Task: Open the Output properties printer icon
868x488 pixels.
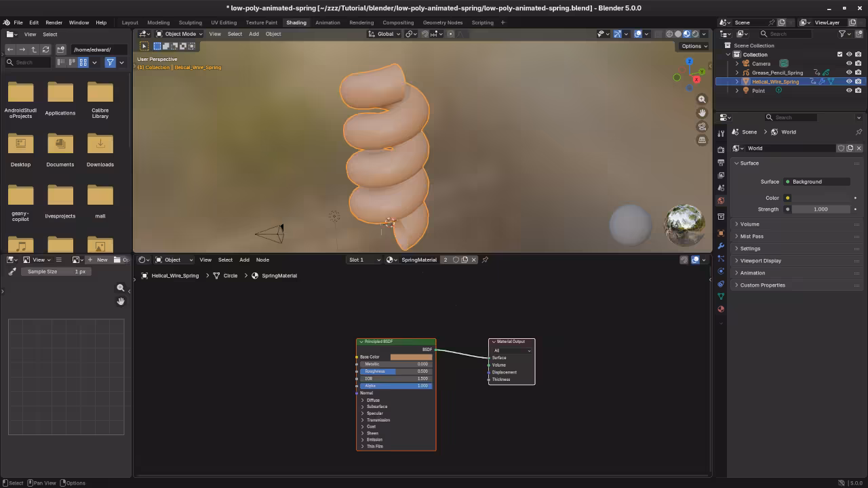Action: click(x=721, y=163)
